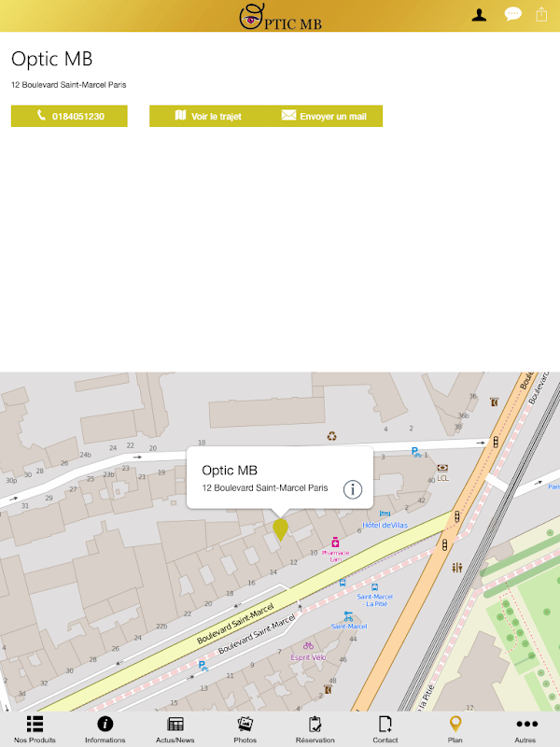Screen dimensions: 560x747
Task: Call phone number 0184051230
Action: 69,116
